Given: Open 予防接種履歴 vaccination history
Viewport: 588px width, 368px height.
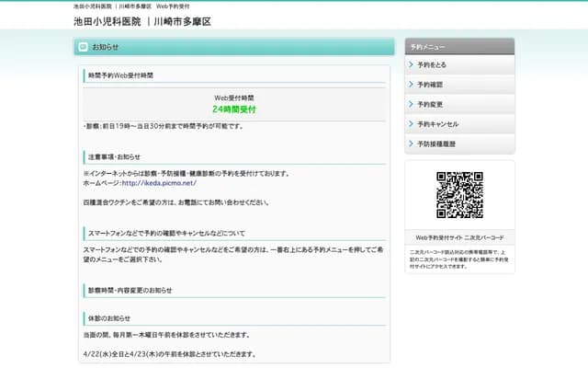Looking at the screenshot, I should point(435,144).
